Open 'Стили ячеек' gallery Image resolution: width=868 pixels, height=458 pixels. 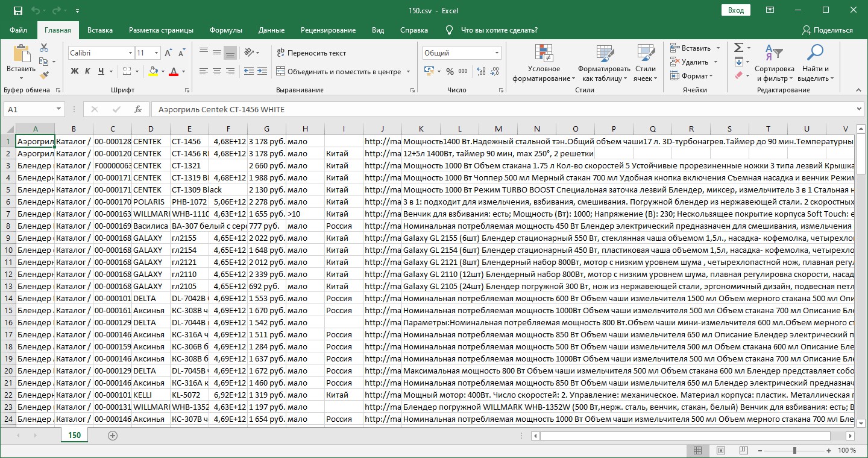[646, 63]
